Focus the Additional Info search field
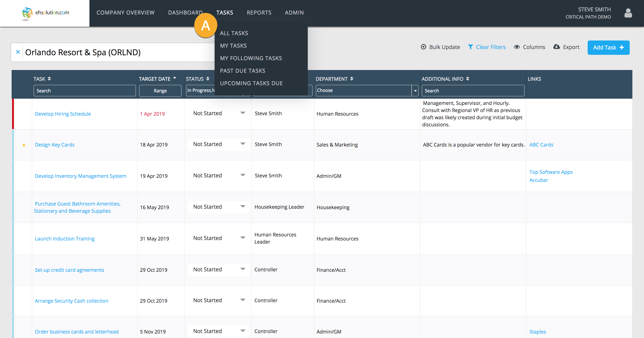Viewport: 644px width, 338px height. (473, 91)
